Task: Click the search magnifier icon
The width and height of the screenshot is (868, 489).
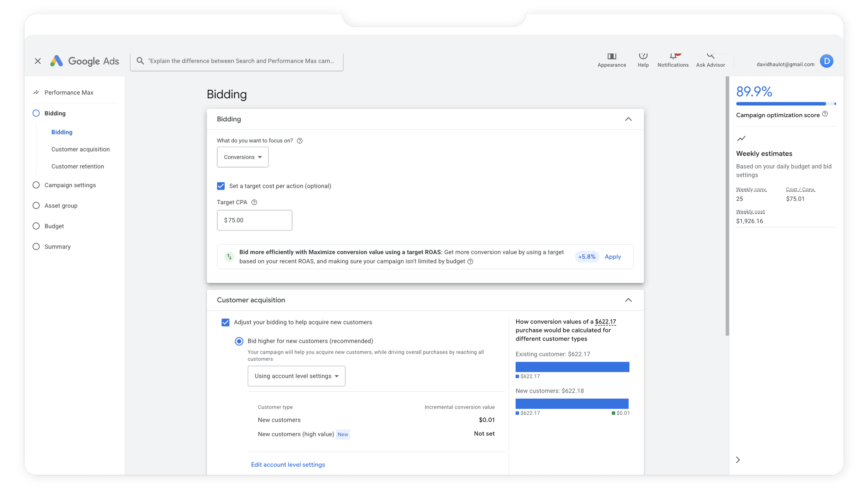Action: [140, 61]
